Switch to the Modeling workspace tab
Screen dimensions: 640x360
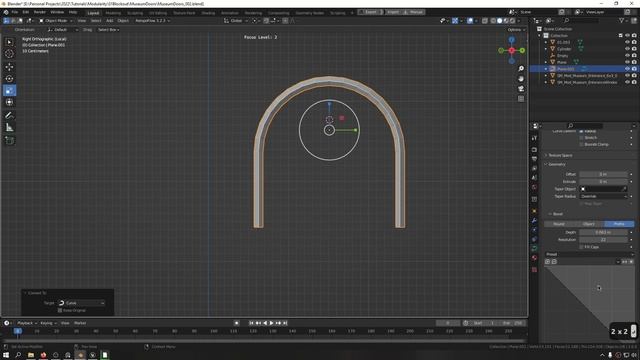point(113,13)
